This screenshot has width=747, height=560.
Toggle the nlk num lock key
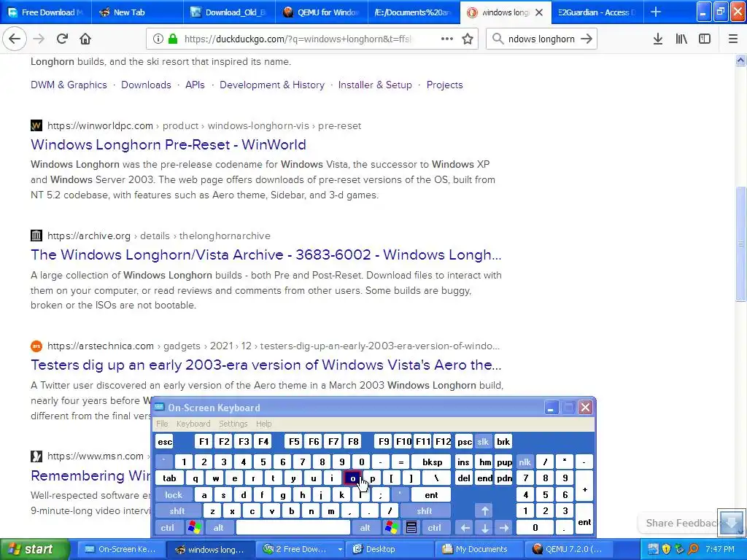(525, 462)
